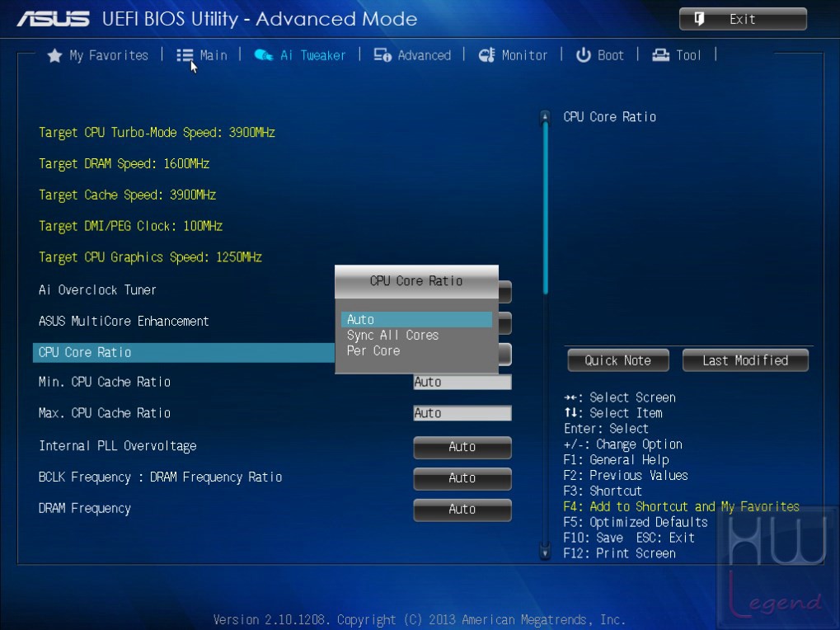Select Max. CPU Cache Ratio label

105,413
